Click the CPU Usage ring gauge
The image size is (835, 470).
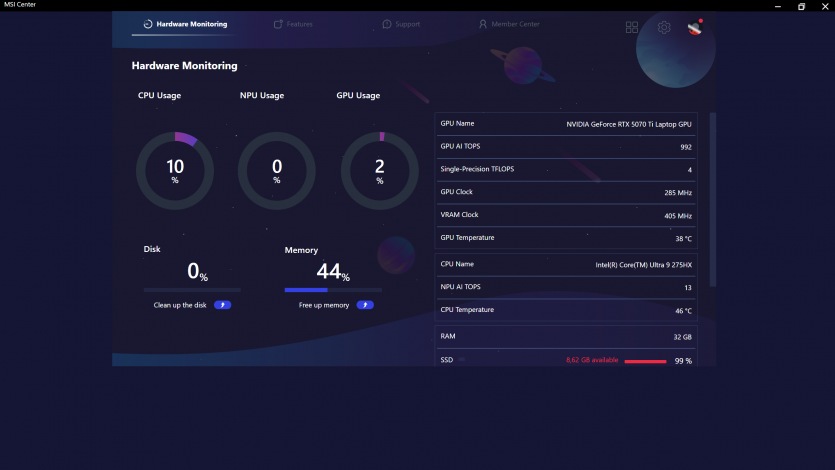(x=175, y=171)
